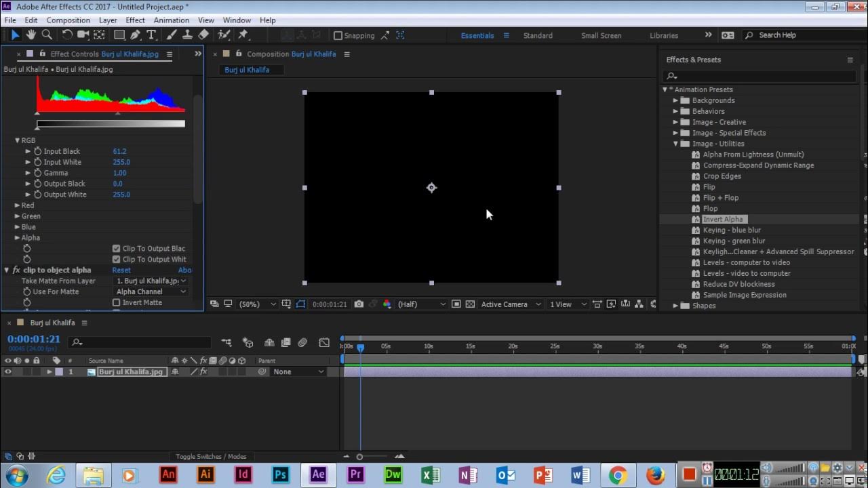Open the magnification (50%) dropdown
Screen dimensions: 868x488
pos(258,304)
